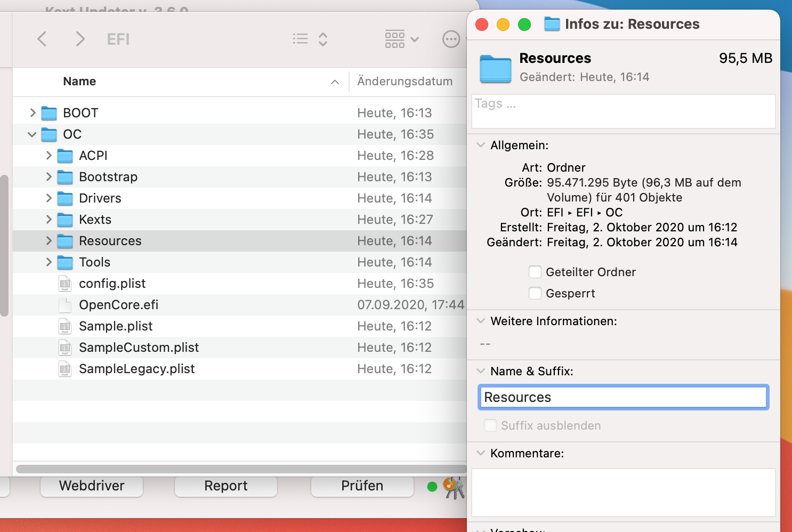Collapse the OC folder tree
Viewport: 792px width, 532px height.
32,134
